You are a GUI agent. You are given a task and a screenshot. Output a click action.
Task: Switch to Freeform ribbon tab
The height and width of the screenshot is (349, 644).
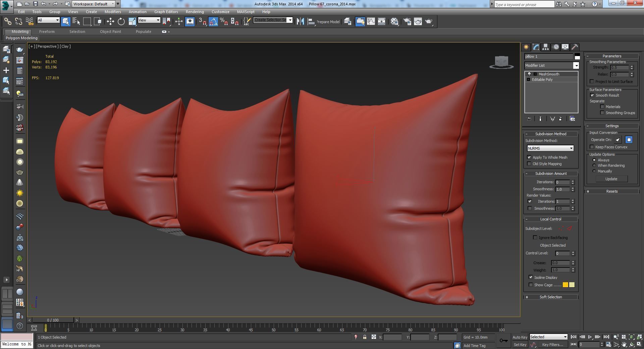47,32
